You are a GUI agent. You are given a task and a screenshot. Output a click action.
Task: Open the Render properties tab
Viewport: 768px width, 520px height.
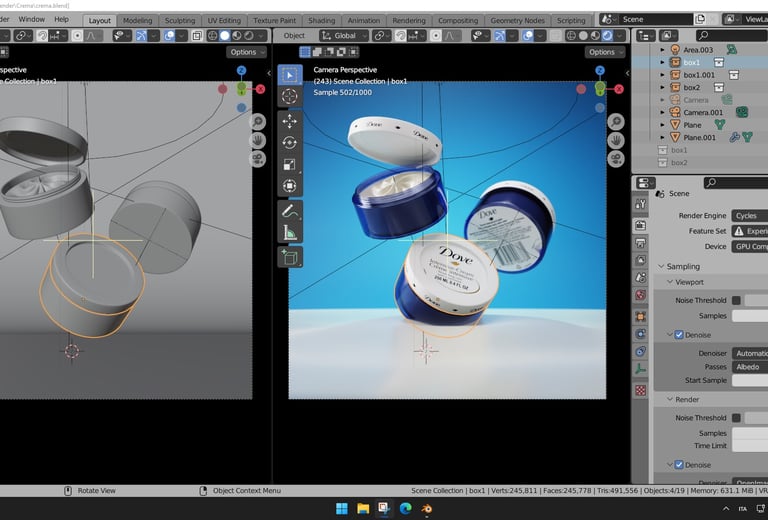(641, 225)
